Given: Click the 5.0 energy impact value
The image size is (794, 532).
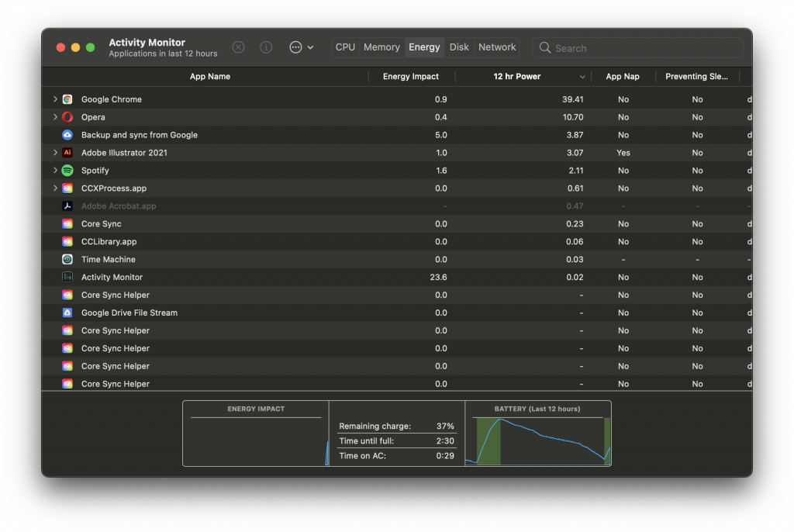Looking at the screenshot, I should [441, 135].
